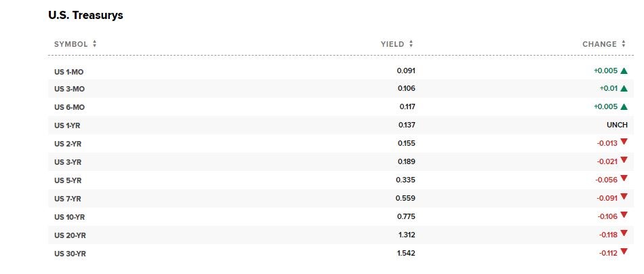Click the red down arrow for US 5-YR
The height and width of the screenshot is (274, 644).
(624, 180)
